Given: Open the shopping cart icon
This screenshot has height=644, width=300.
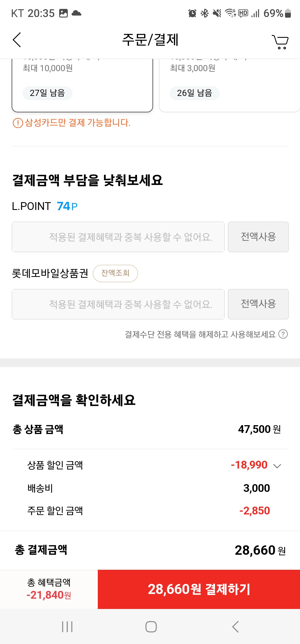Looking at the screenshot, I should pos(280,42).
